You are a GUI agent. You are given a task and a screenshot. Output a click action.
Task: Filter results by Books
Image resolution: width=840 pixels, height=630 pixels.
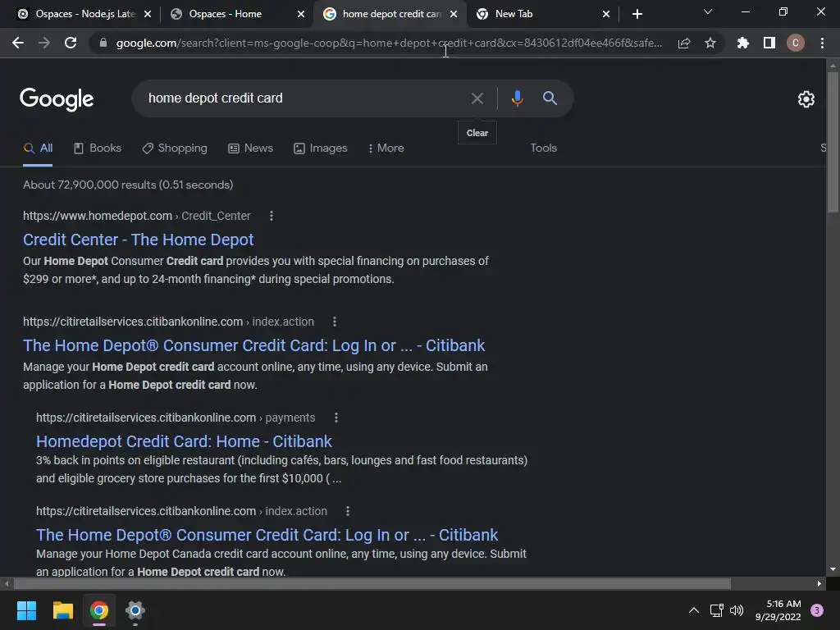coord(98,148)
